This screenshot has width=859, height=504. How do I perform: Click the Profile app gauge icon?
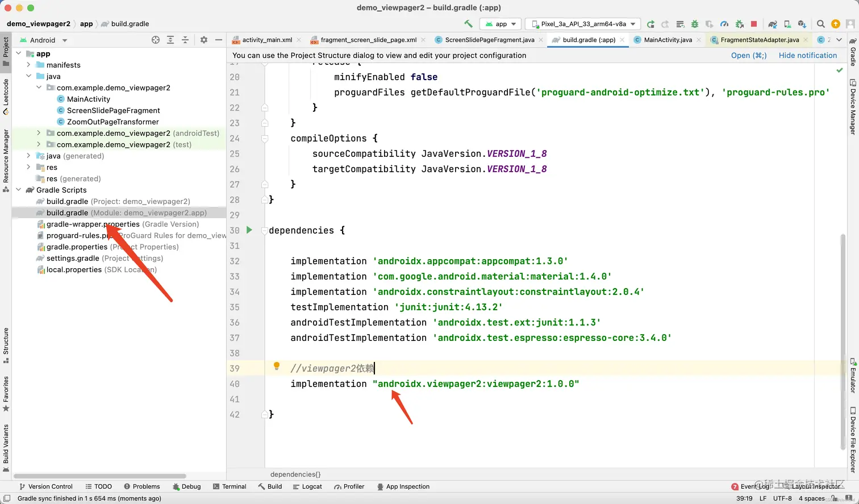tap(724, 24)
